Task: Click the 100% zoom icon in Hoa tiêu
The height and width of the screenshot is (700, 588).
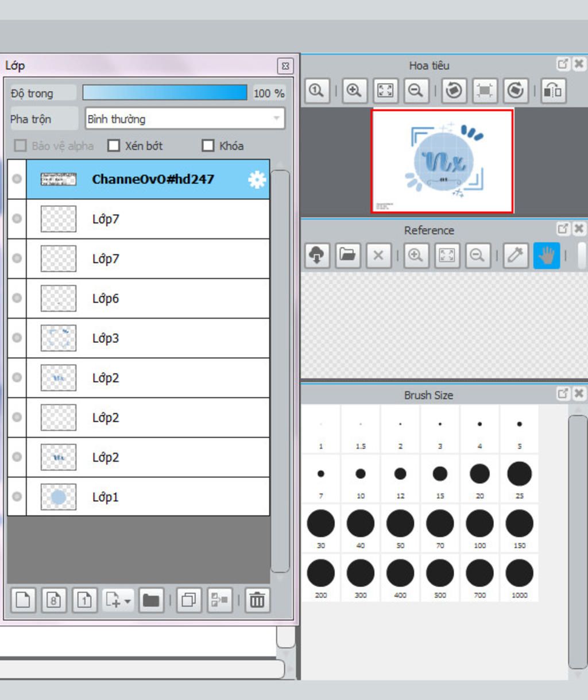Action: click(317, 91)
